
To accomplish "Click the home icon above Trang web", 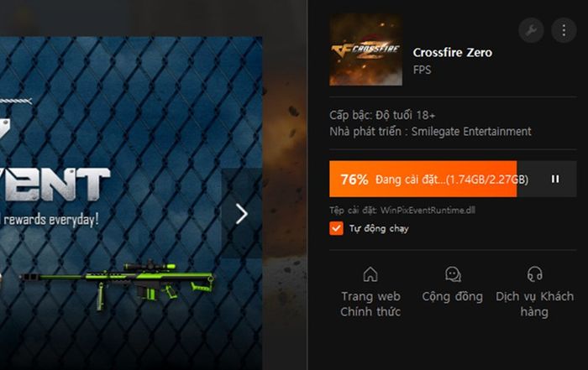I will (x=370, y=274).
